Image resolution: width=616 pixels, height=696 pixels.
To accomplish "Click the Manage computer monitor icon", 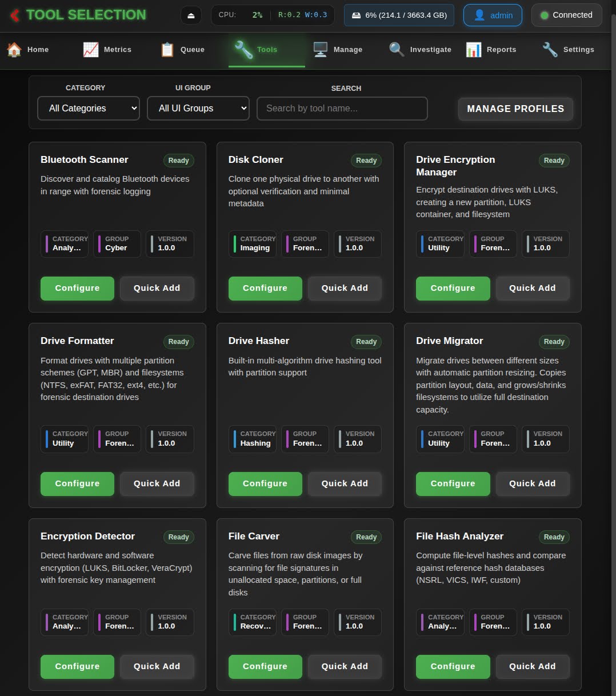I will (321, 50).
